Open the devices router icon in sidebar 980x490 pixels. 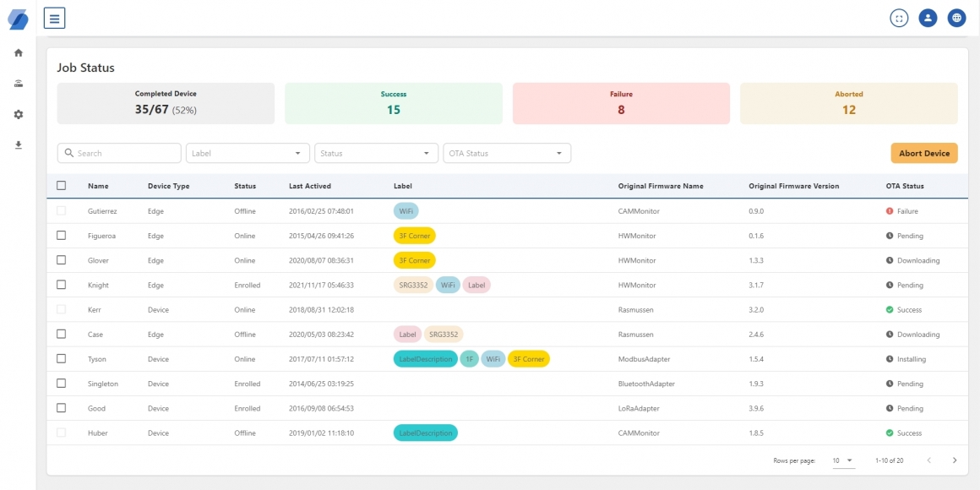click(18, 84)
